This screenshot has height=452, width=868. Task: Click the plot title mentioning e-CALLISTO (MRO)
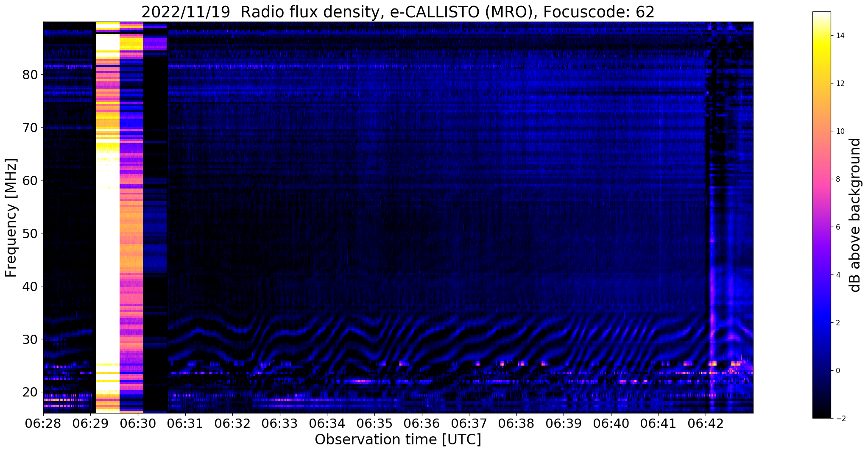click(398, 12)
